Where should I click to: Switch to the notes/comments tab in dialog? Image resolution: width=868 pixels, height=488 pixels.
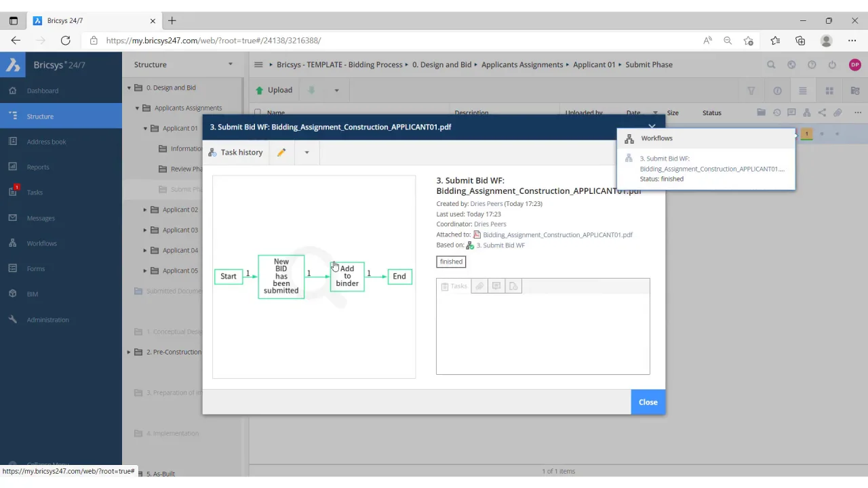click(496, 286)
